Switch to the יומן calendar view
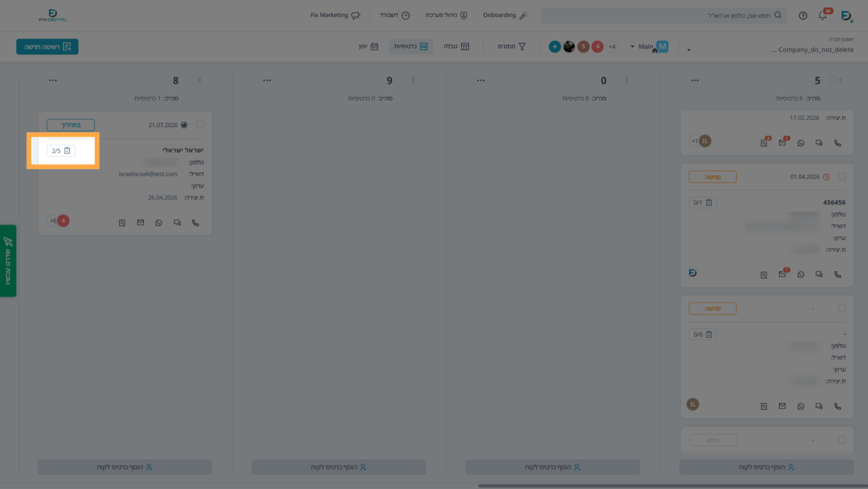 369,47
